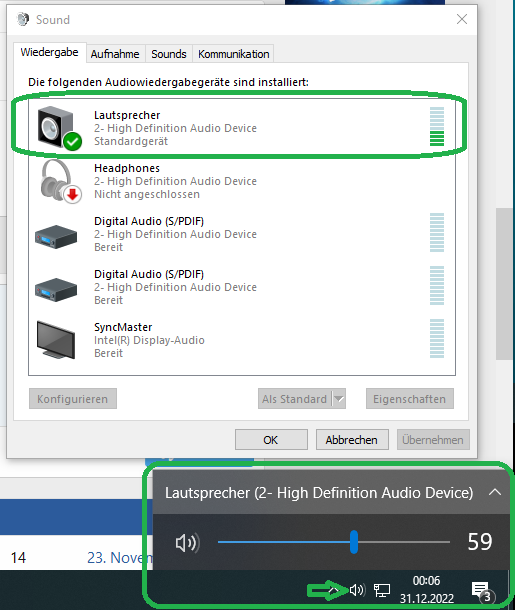
Task: Switch to the Kommunikation tab
Action: (x=233, y=54)
